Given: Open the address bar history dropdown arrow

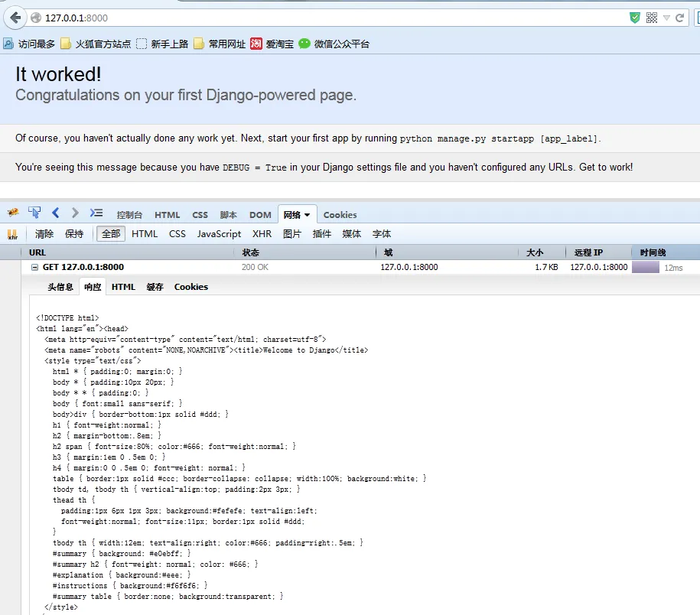Looking at the screenshot, I should pyautogui.click(x=666, y=18).
